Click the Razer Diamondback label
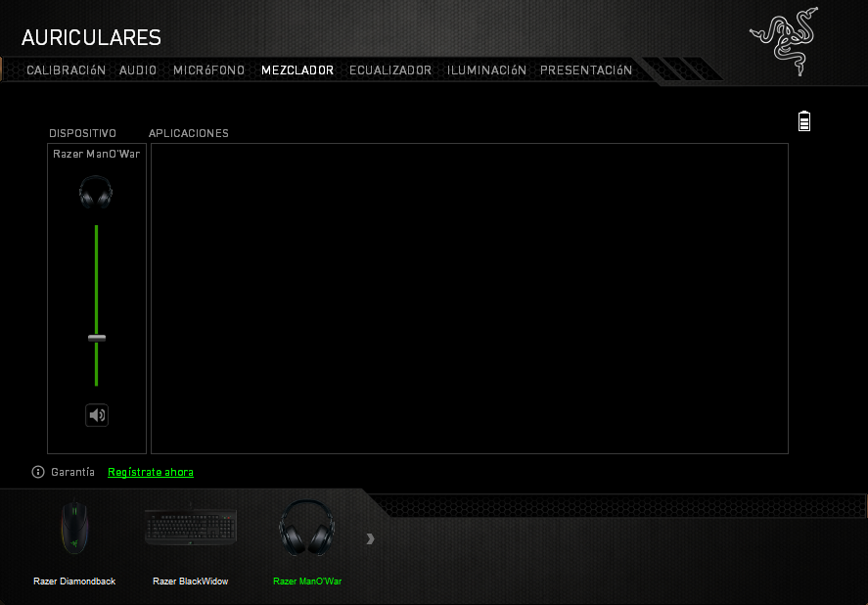 coord(74,582)
